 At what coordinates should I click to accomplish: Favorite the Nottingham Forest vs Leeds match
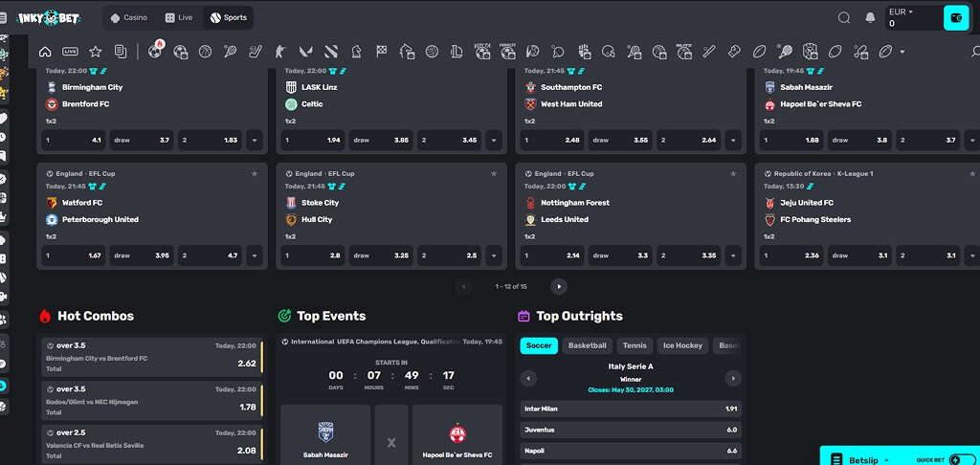coord(733,174)
